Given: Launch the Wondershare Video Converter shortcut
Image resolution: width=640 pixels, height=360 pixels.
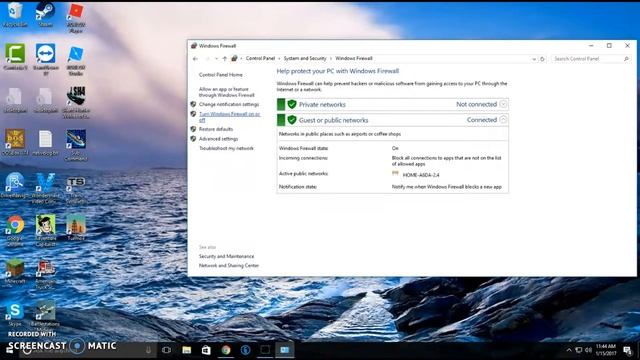Looking at the screenshot, I should coord(45,189).
